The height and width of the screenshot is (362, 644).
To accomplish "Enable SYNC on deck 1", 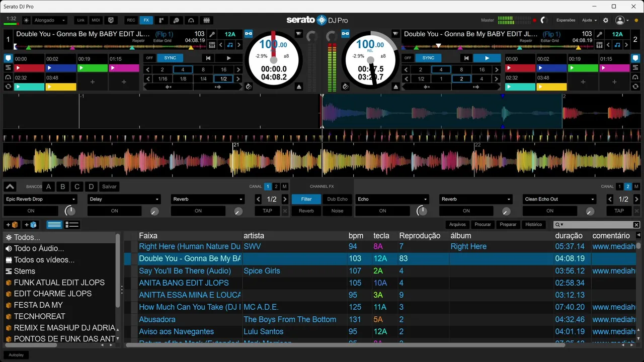I will pyautogui.click(x=170, y=58).
